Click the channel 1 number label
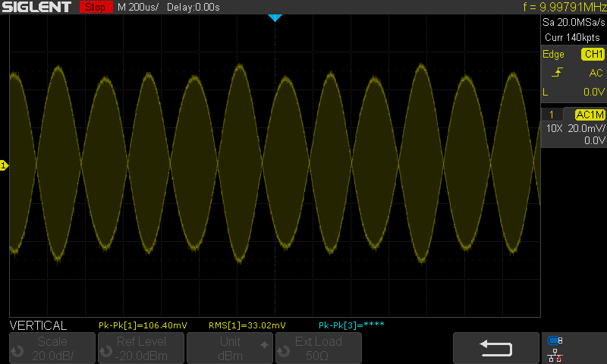This screenshot has width=607, height=364. point(552,115)
